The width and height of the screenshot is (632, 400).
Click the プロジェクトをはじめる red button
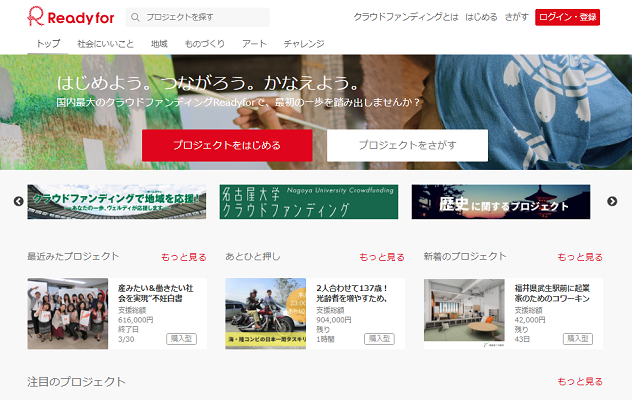pyautogui.click(x=227, y=145)
